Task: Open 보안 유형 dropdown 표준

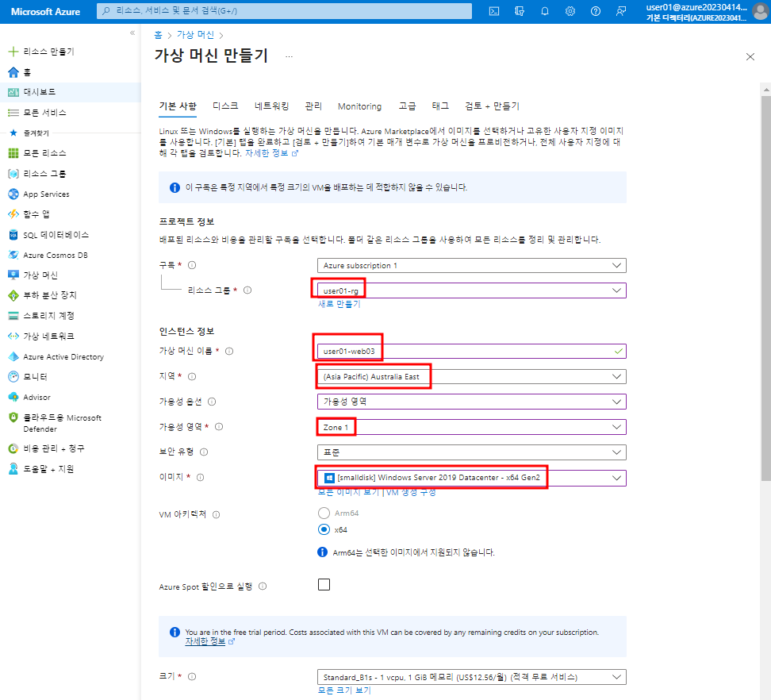Action: point(471,452)
